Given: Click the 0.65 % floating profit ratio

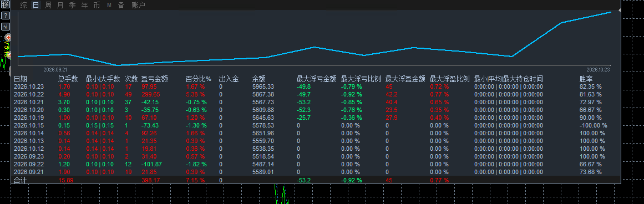Looking at the screenshot, I should [439, 102].
